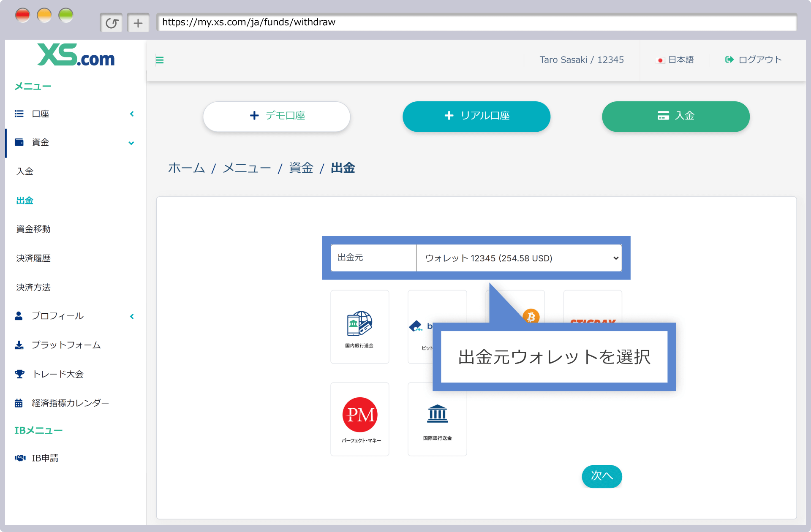Click the メニュー sidebar heading

click(33, 87)
